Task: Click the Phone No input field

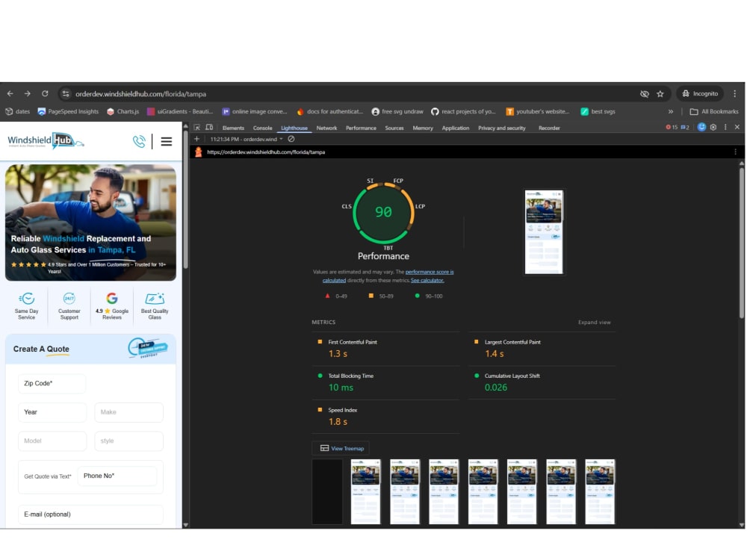Action: 117,476
